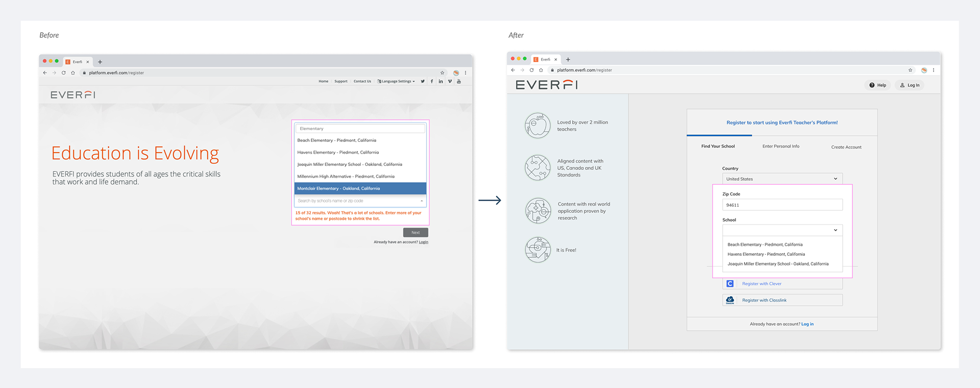Select Enter Personal Info step tab
Screen dimensions: 980x388
coord(781,147)
